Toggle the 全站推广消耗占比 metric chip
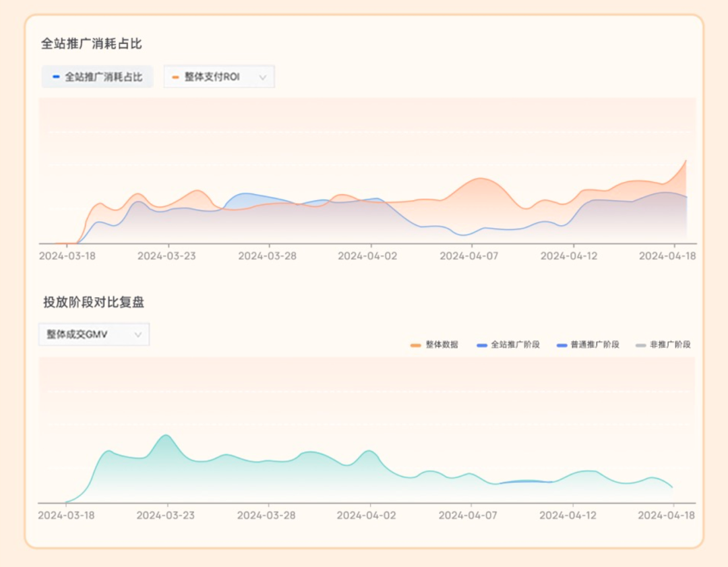This screenshot has height=567, width=728. tap(98, 77)
